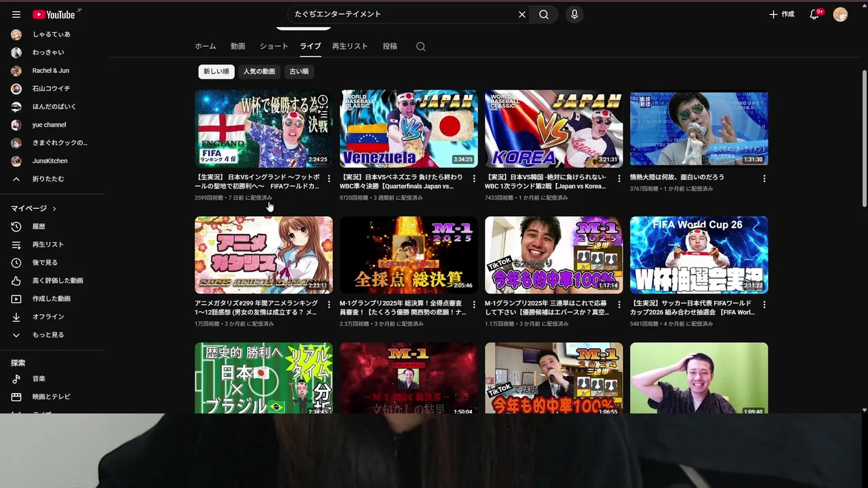The image size is (868, 488).
Task: Open FIFA World Cup 26 抽選会 thumbnail
Action: [699, 255]
